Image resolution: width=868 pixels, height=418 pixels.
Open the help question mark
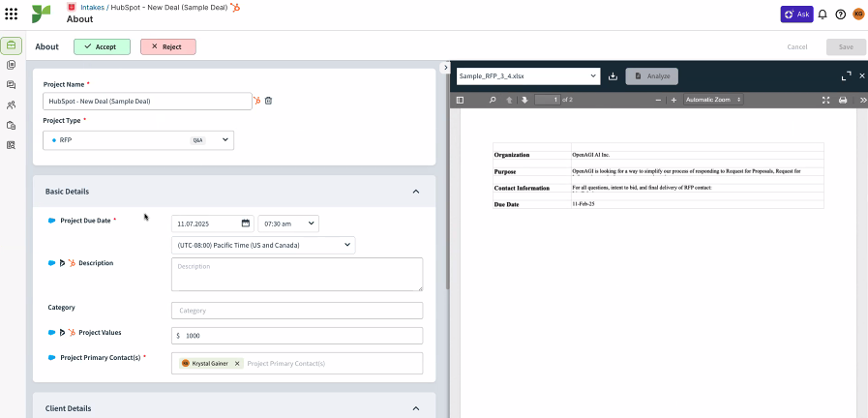tap(840, 15)
